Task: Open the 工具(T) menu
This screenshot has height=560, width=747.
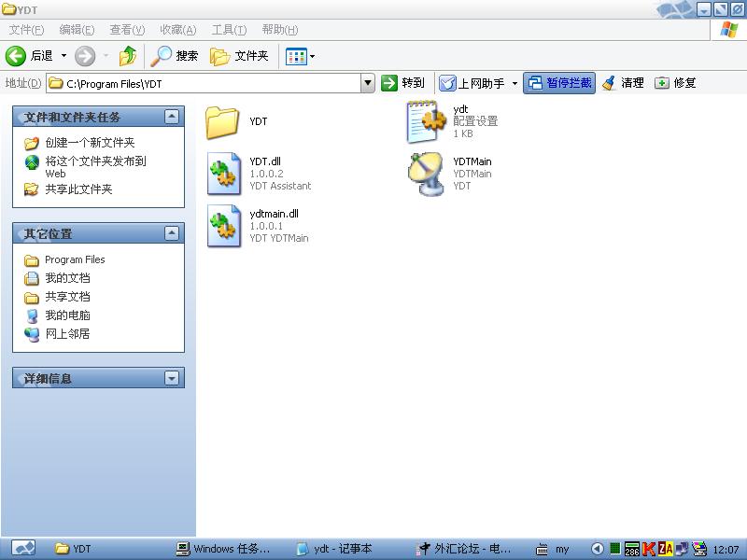Action: [229, 30]
